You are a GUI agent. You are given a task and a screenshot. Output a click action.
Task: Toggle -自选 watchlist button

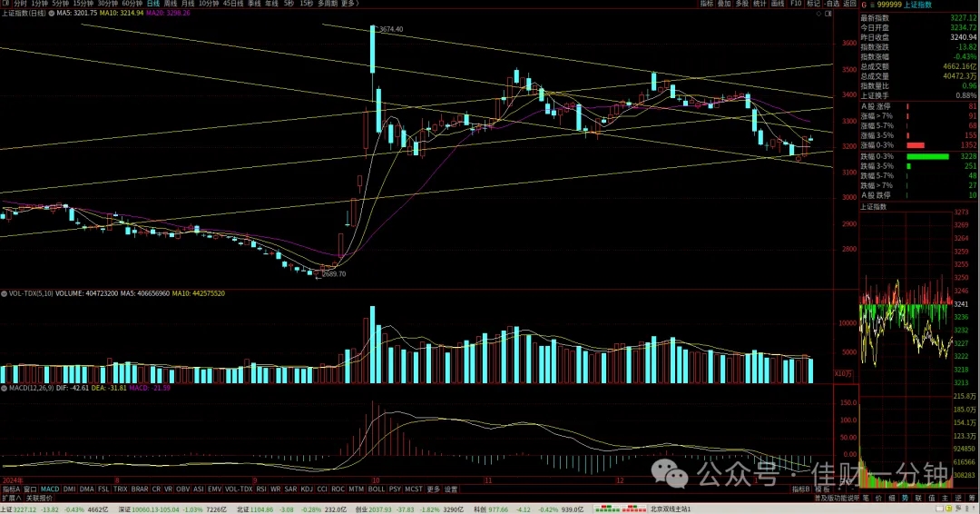pyautogui.click(x=832, y=4)
